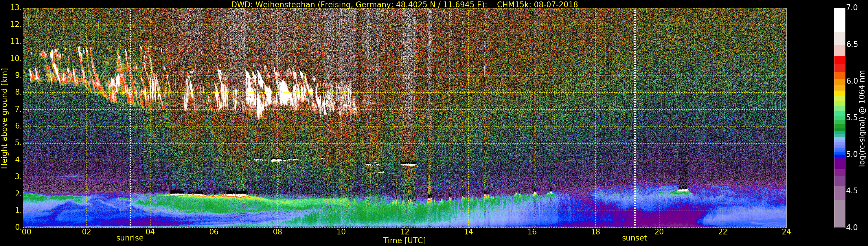Select the height-axis tick label "9."
The image size is (868, 246).
coord(19,76)
